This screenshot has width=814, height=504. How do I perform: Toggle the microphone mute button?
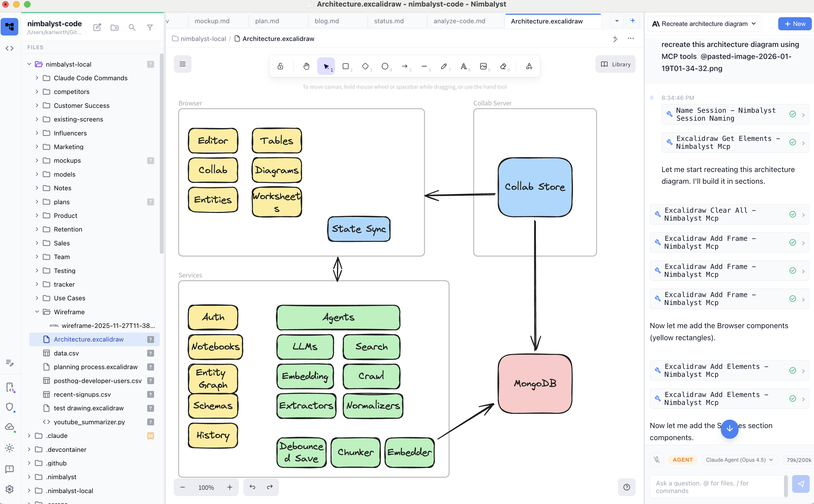(x=657, y=460)
